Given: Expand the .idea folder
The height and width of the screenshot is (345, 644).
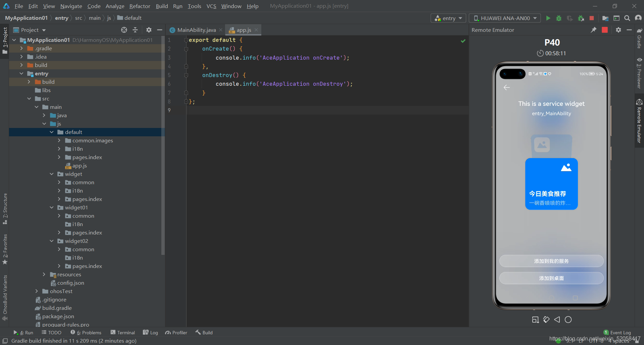Looking at the screenshot, I should [21, 57].
